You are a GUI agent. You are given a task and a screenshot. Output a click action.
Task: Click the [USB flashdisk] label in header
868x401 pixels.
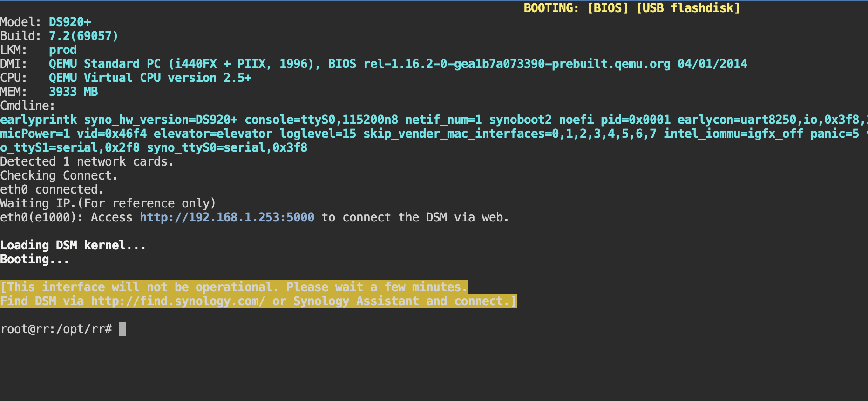pos(688,8)
